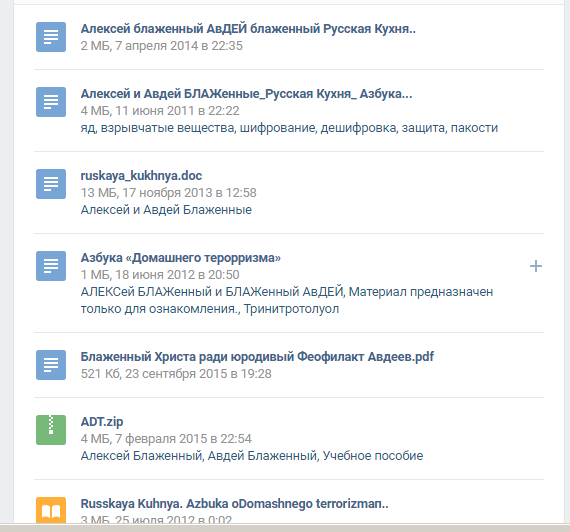Click the Алексей и Авдей Блаженные tag text

click(166, 210)
